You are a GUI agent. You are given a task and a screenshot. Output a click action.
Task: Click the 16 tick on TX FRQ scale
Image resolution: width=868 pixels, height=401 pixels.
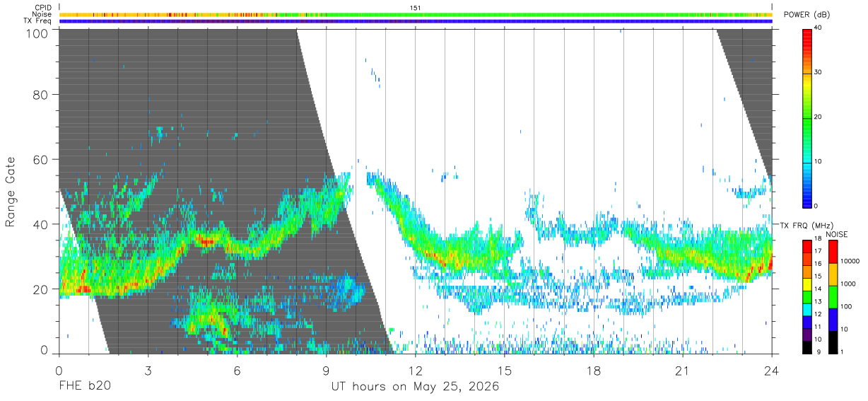coord(819,264)
